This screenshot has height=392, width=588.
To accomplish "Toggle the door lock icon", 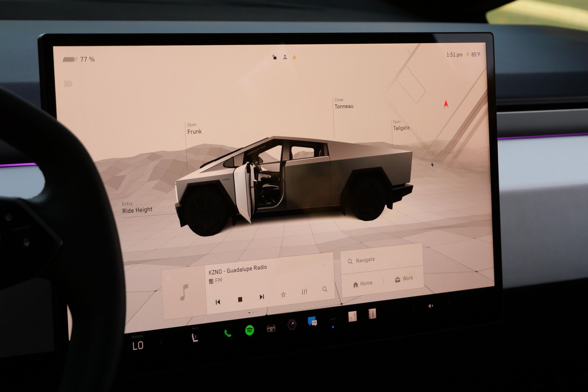I will coord(274,57).
